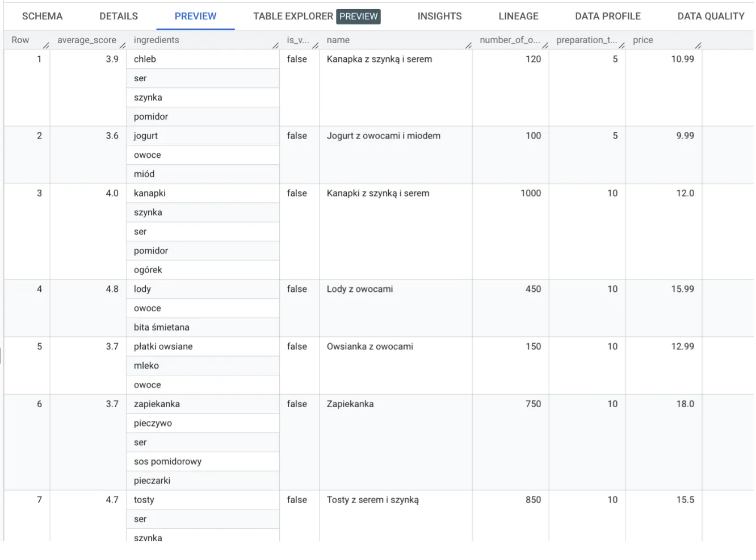Click the 'Lody z owocami' name cell

pos(360,289)
